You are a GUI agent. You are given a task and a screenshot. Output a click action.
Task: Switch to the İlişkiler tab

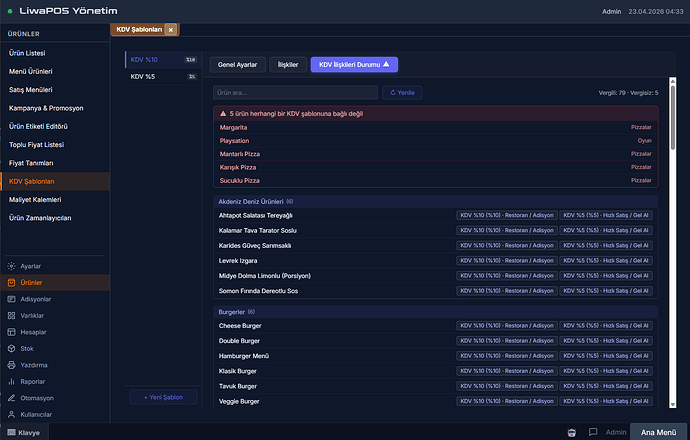point(288,64)
